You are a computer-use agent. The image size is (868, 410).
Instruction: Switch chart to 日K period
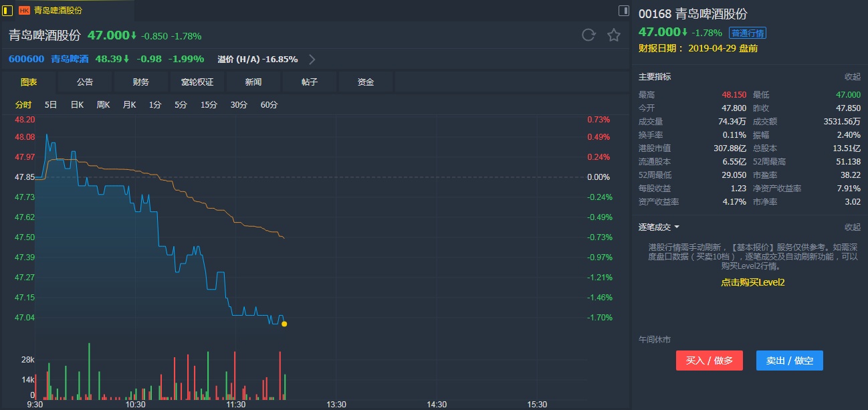[77, 104]
